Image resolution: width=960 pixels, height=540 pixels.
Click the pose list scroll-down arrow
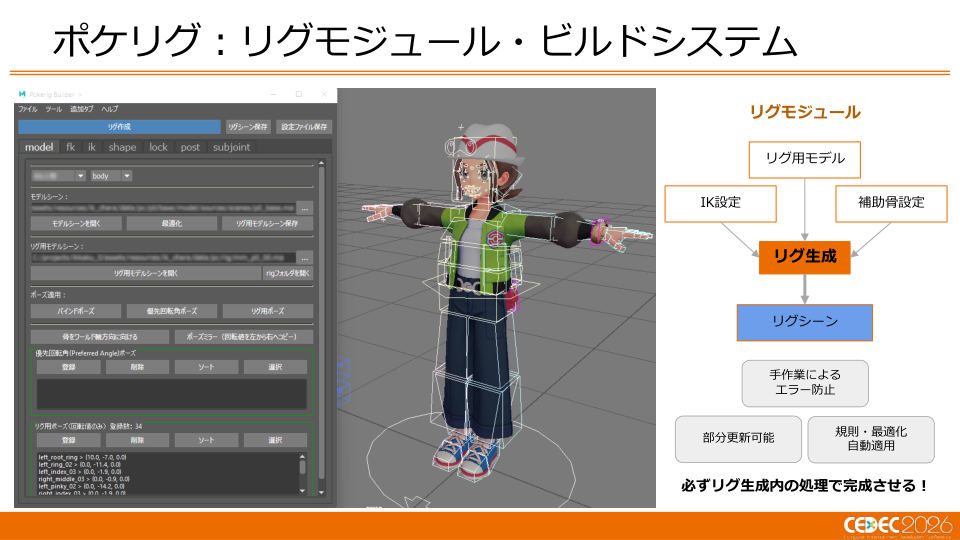302,490
